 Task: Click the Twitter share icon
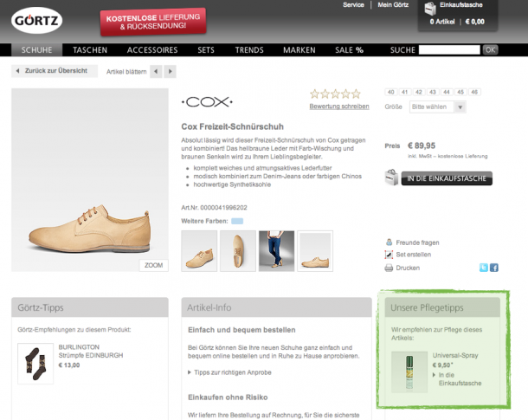(484, 268)
